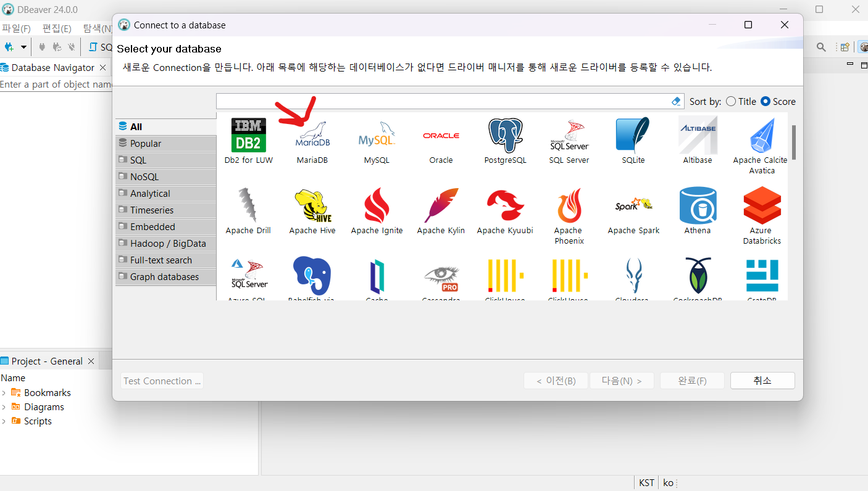868x491 pixels.
Task: Pick the Apache Drill icon
Action: coord(248,212)
